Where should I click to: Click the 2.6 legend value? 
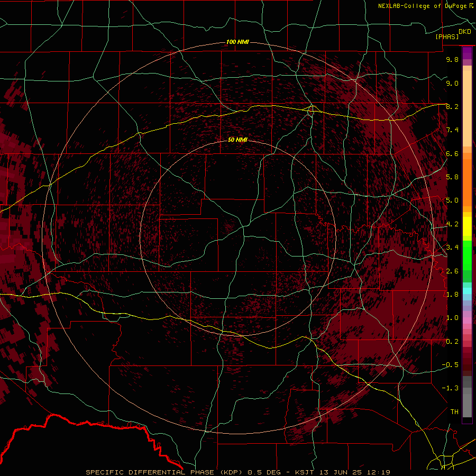point(452,271)
